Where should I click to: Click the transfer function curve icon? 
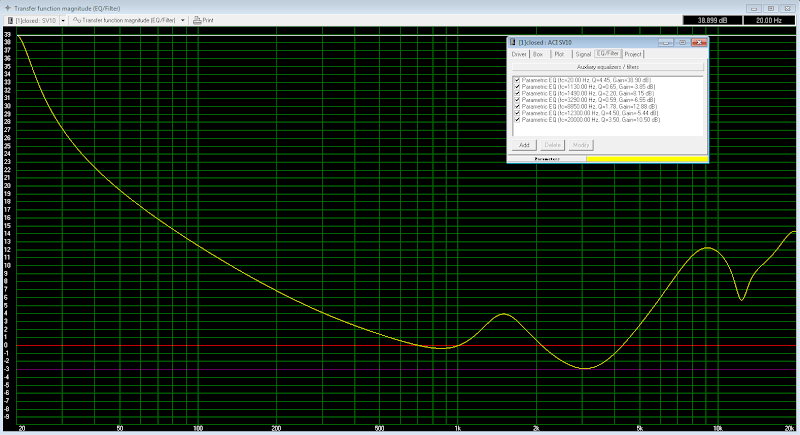click(75, 19)
